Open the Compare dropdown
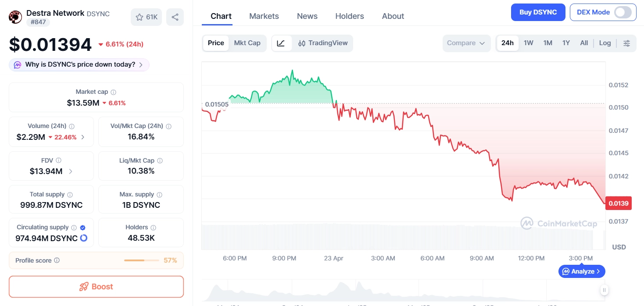Screen dimensions: 644x306 [x=466, y=43]
